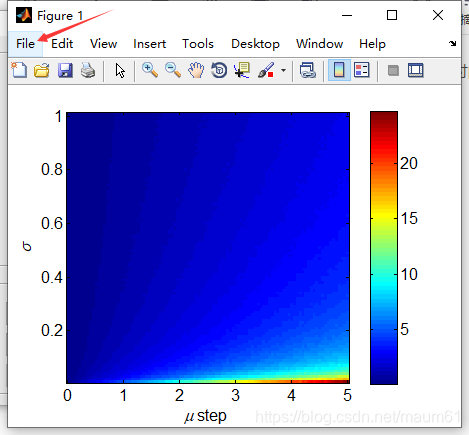Save the figure with the floppy icon

click(65, 70)
